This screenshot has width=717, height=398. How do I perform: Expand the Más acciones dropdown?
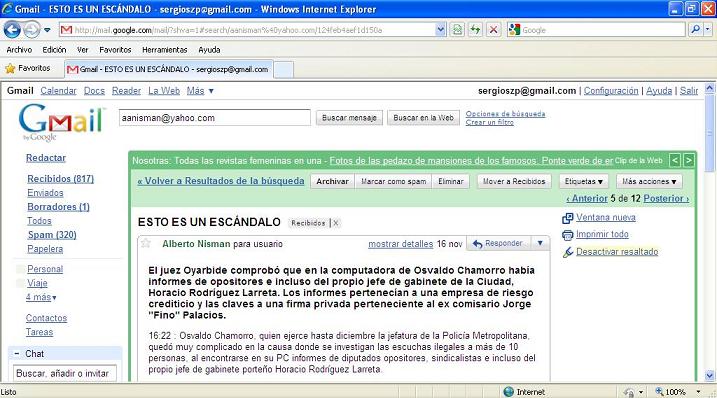coord(649,182)
